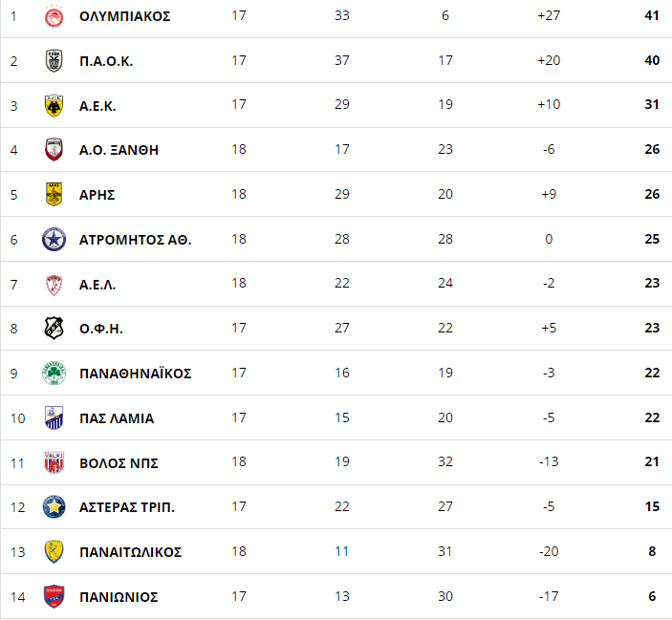The width and height of the screenshot is (672, 620).
Task: Click Olympiakos points total 41
Action: tap(652, 15)
